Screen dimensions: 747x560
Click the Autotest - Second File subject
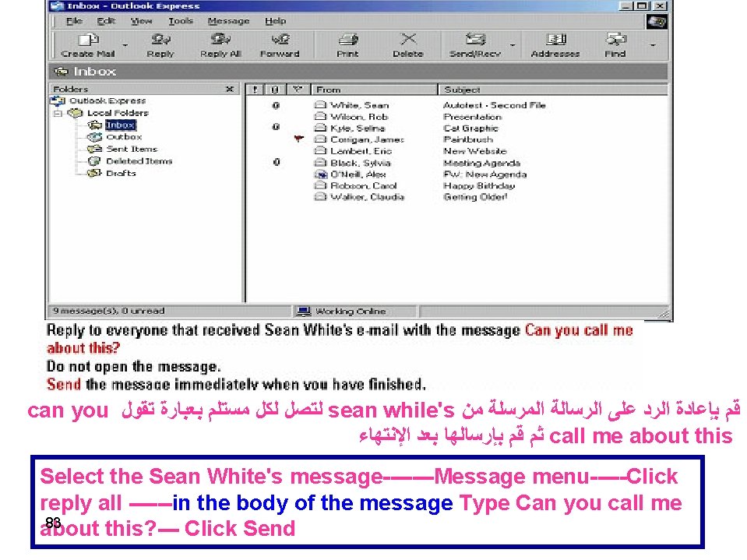tap(495, 105)
